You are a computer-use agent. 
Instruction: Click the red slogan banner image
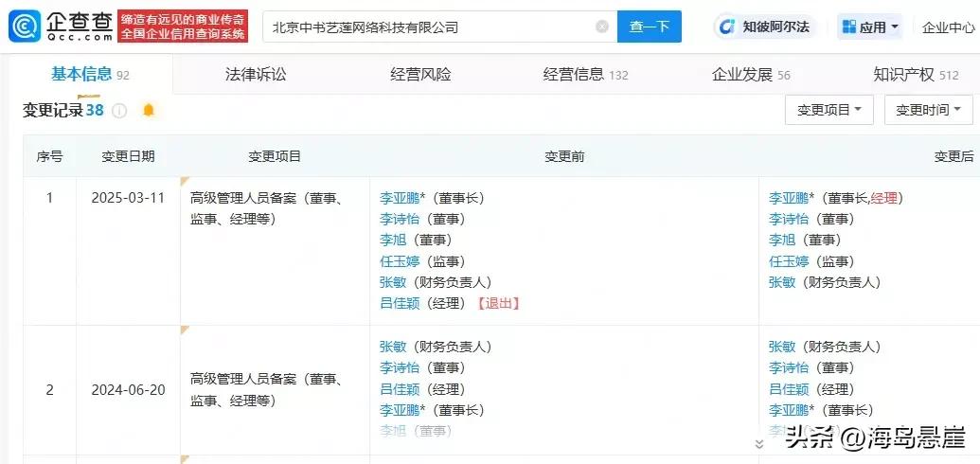coord(183,27)
